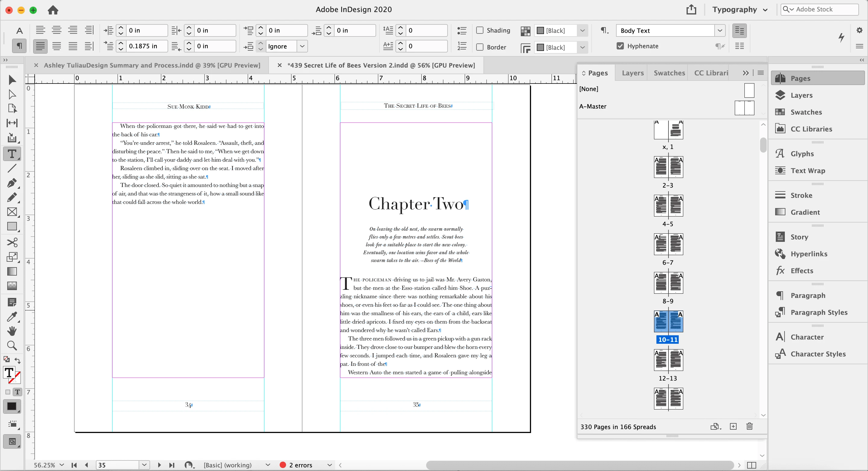Select the Selection tool arrow
868x471 pixels.
point(12,80)
